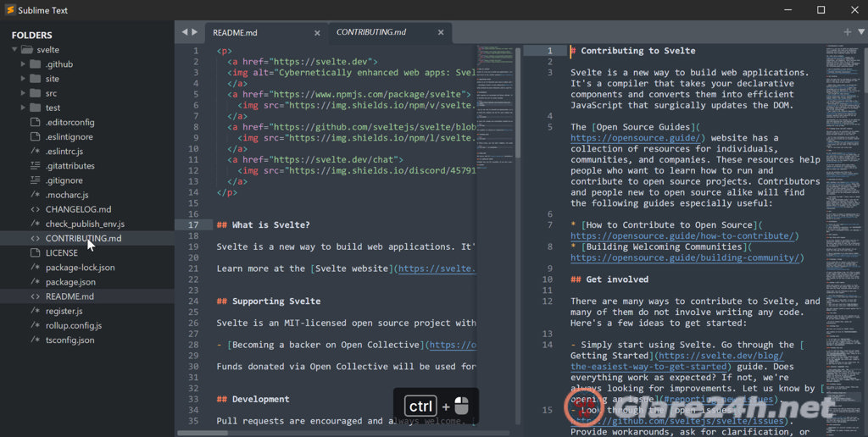Viewport: 868px width, 437px height.
Task: Open the LICENSE file
Action: pyautogui.click(x=61, y=252)
